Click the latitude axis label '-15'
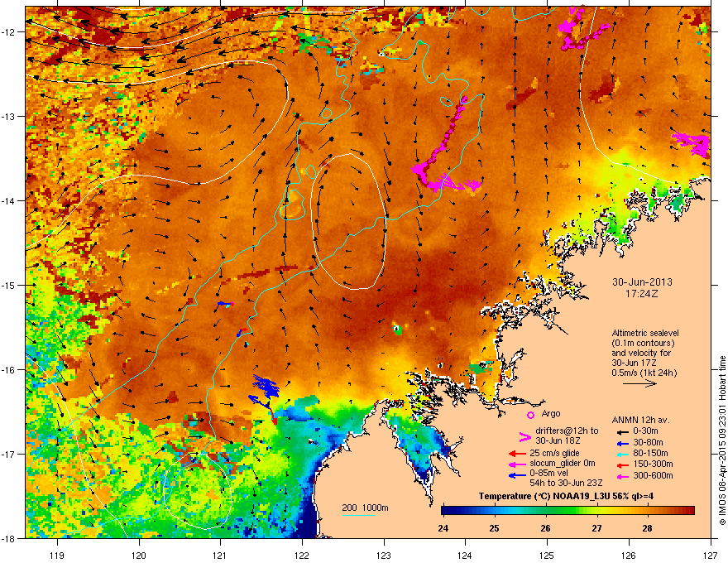Viewport: 728px width, 563px height. click(x=8, y=285)
